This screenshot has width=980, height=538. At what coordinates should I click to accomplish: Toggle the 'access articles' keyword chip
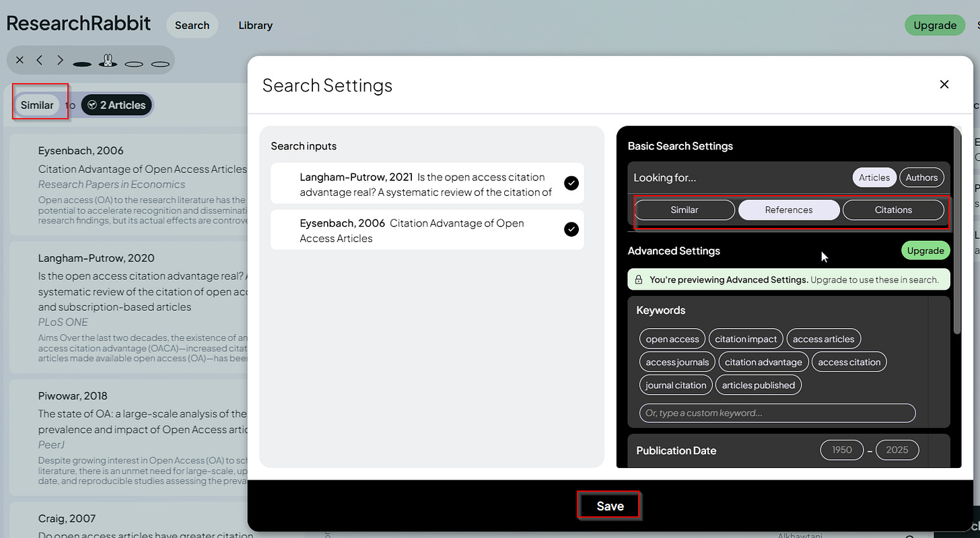(823, 339)
